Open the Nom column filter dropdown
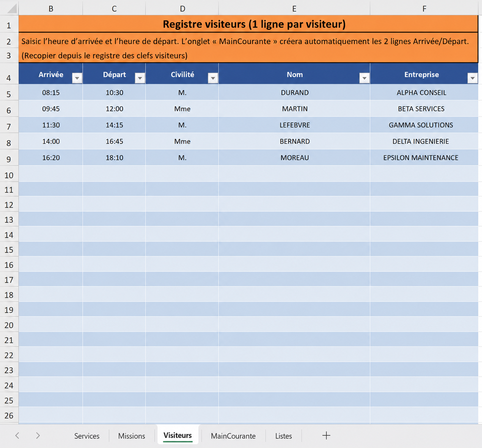The image size is (482, 448). pyautogui.click(x=364, y=78)
